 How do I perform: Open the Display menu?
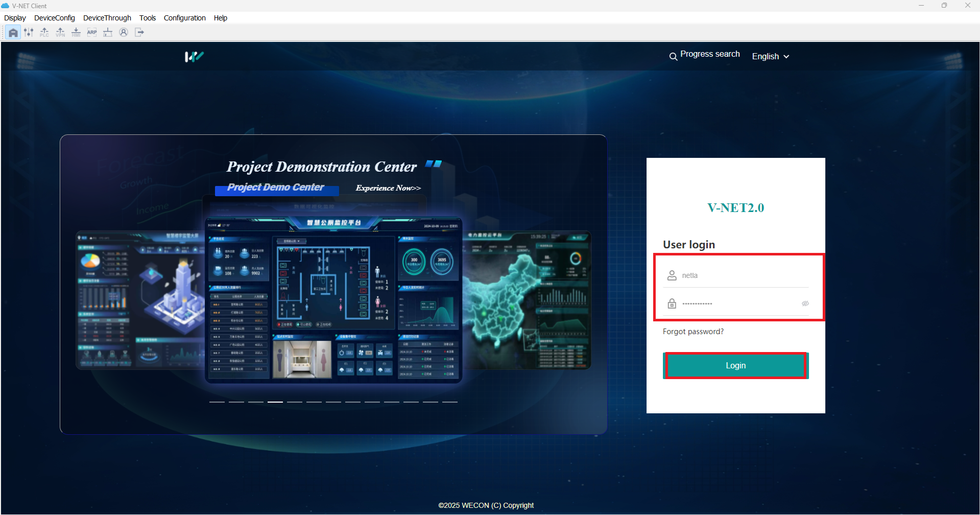[14, 17]
